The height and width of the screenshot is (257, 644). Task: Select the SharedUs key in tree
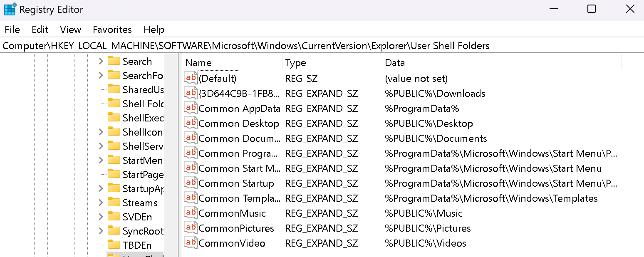click(143, 90)
